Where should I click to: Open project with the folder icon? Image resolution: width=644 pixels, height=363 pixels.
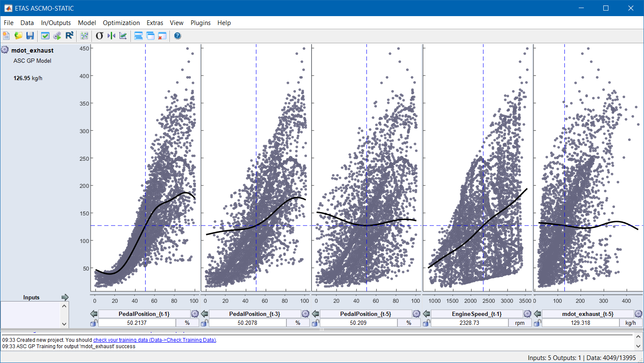click(18, 36)
